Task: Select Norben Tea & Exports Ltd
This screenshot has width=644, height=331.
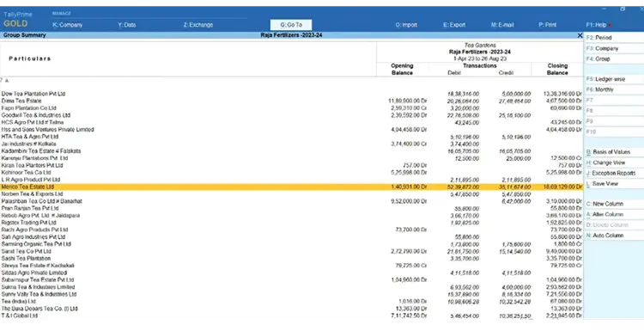Action: tap(32, 194)
